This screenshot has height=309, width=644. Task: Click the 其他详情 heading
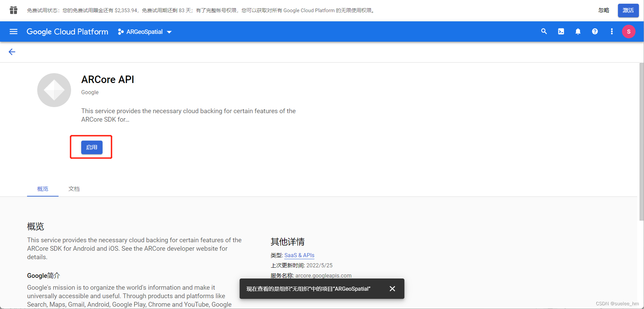coord(288,242)
